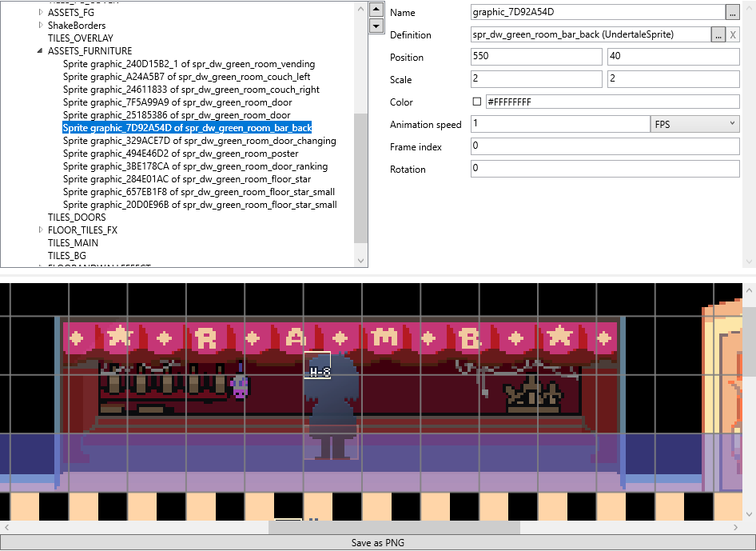The width and height of the screenshot is (756, 551).
Task: Expand the FLOOR_TILES_FX layer node
Action: [x=41, y=230]
